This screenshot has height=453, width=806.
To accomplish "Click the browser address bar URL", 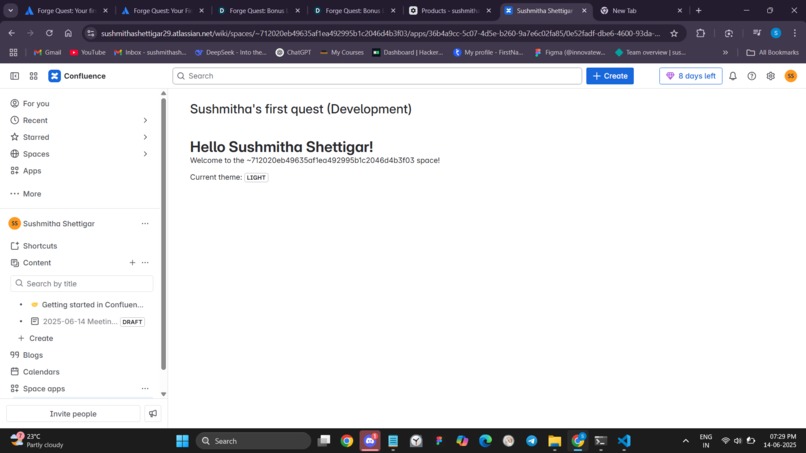I will coord(380,33).
